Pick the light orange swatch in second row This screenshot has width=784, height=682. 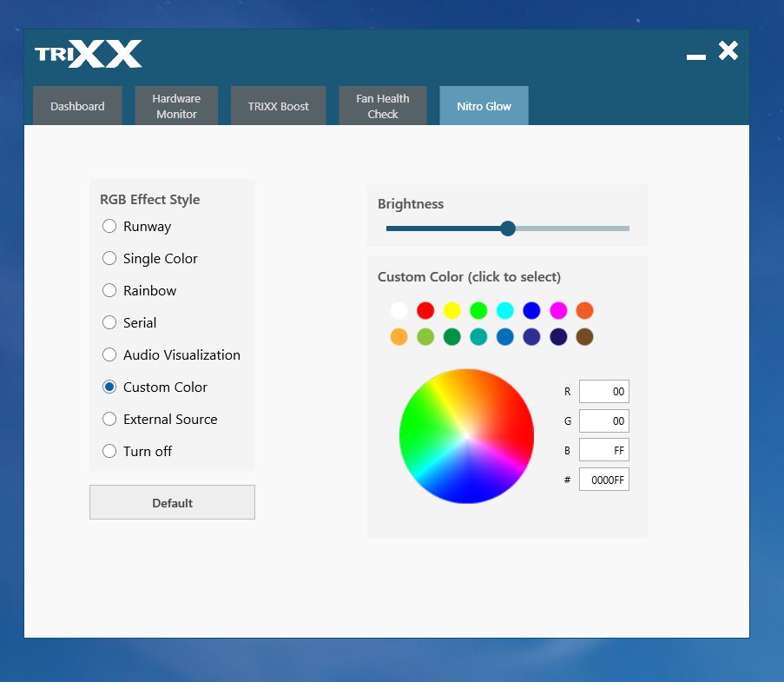[x=399, y=337]
